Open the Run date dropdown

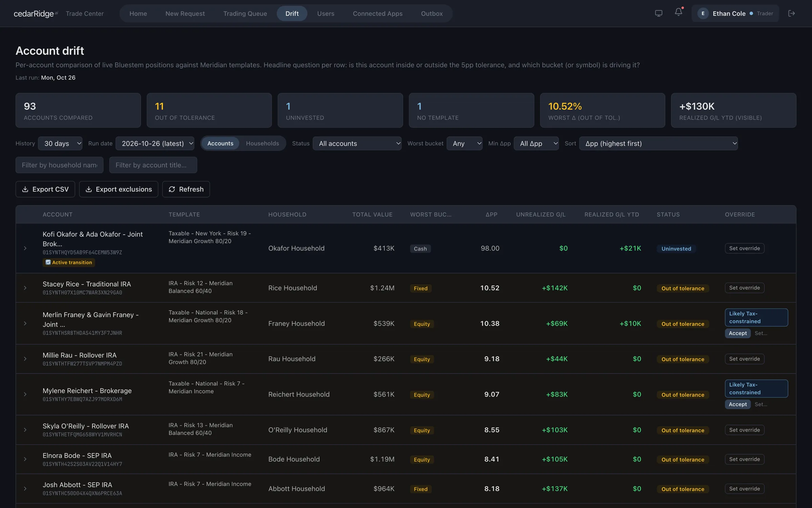pyautogui.click(x=155, y=143)
